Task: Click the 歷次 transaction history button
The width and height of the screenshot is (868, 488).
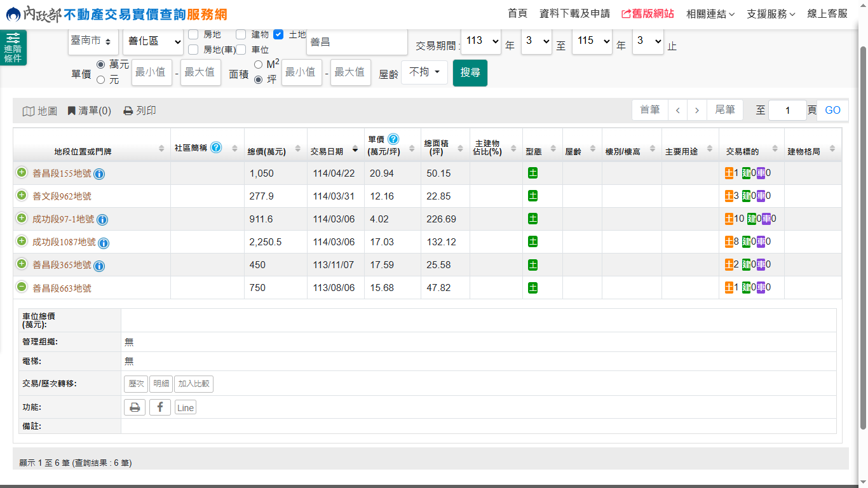Action: [x=136, y=384]
